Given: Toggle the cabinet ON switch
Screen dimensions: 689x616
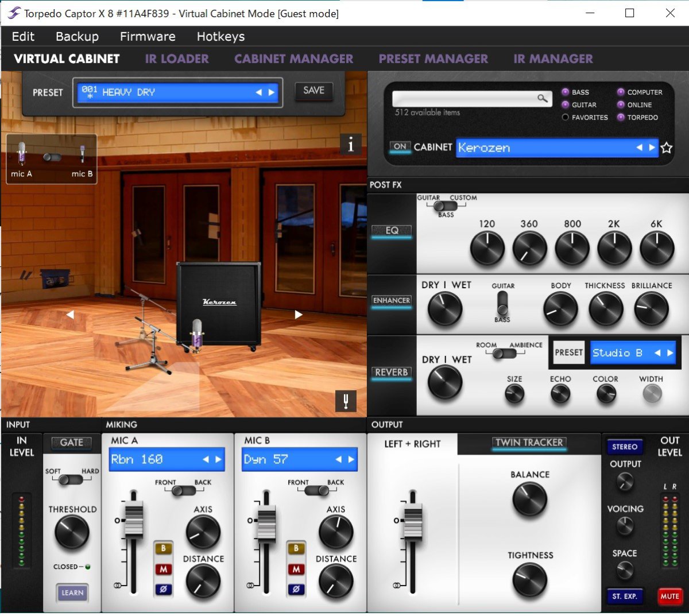Looking at the screenshot, I should [400, 147].
